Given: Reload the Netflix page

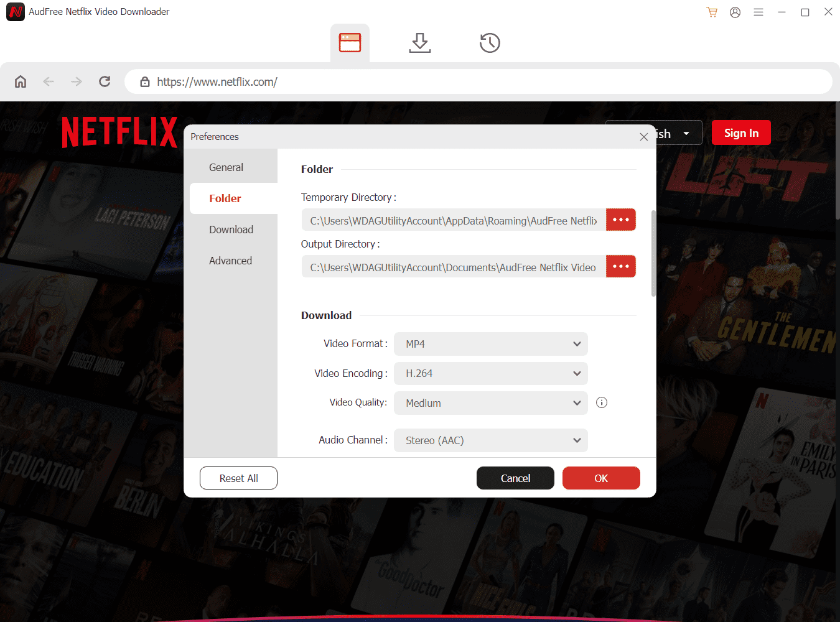Looking at the screenshot, I should coord(105,81).
